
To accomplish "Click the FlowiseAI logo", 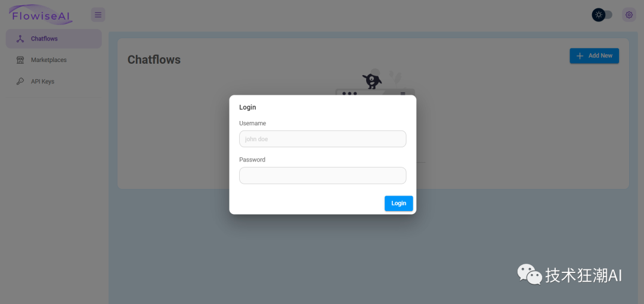I will 41,14.
